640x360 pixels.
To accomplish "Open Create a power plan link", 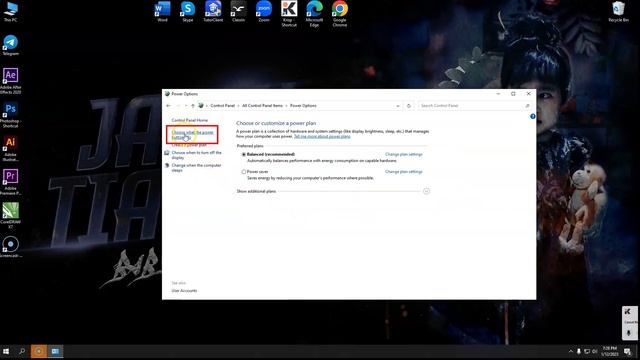I will pyautogui.click(x=189, y=145).
